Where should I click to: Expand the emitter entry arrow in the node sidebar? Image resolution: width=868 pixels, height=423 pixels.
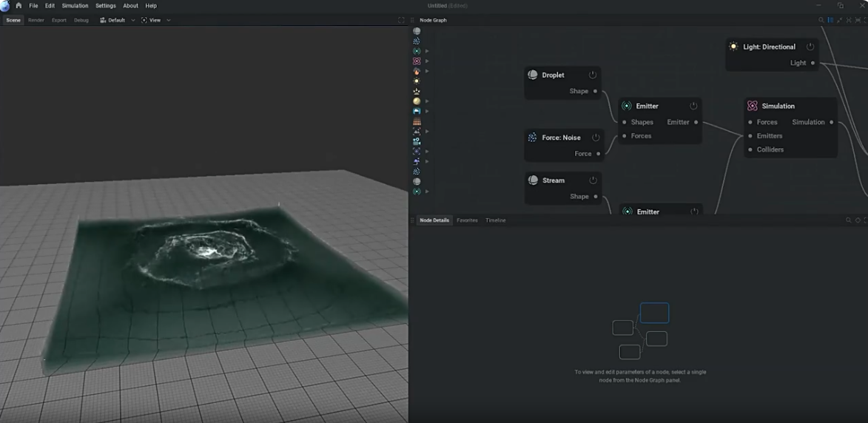[x=427, y=51]
